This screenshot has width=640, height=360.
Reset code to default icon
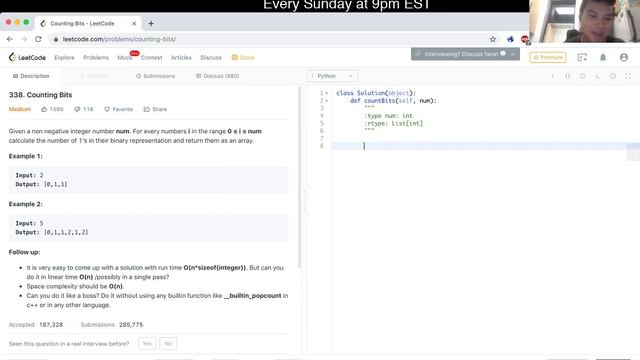(582, 76)
